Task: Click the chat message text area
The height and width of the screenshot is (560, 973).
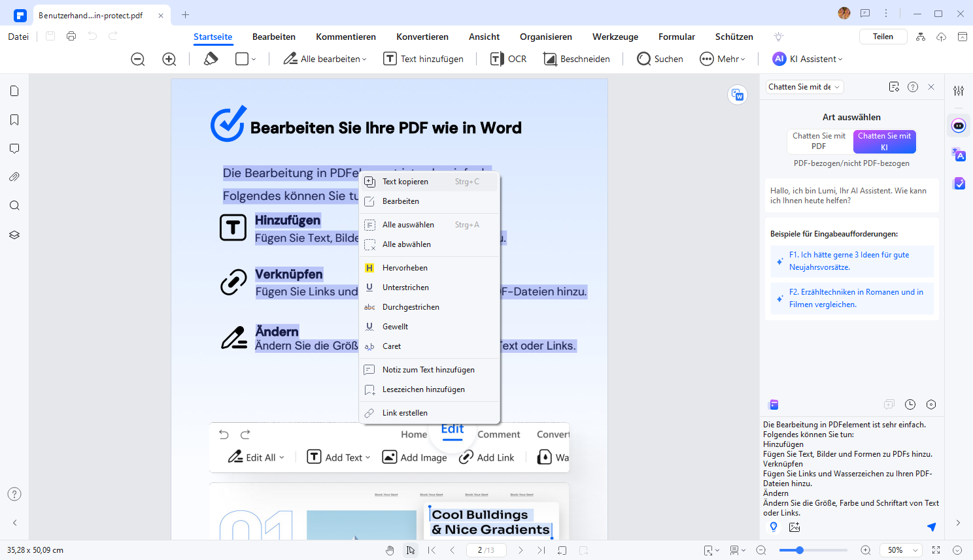Action: (851, 469)
